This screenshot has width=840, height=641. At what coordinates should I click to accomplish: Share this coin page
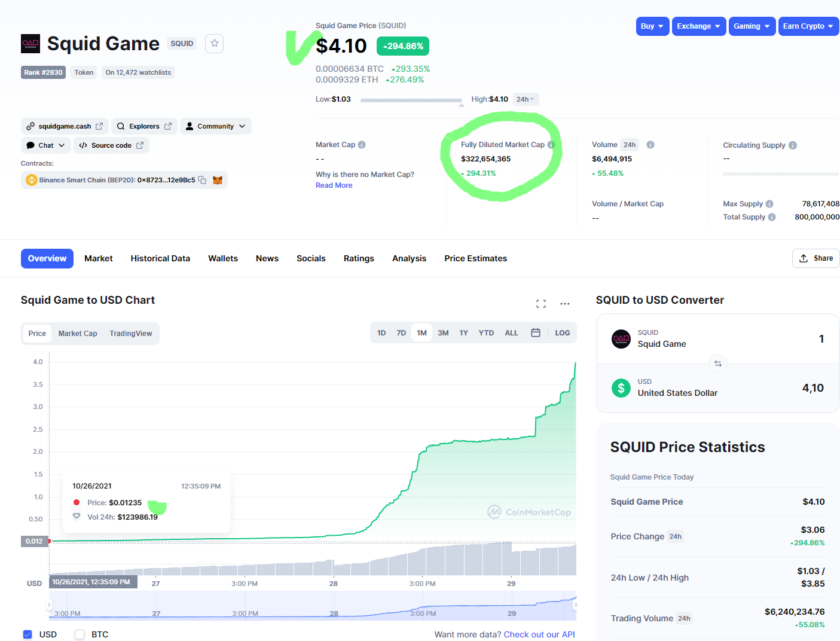pos(816,258)
